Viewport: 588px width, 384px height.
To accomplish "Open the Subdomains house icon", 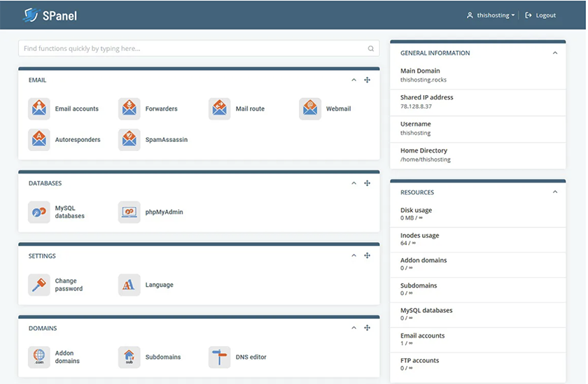I will [x=129, y=357].
